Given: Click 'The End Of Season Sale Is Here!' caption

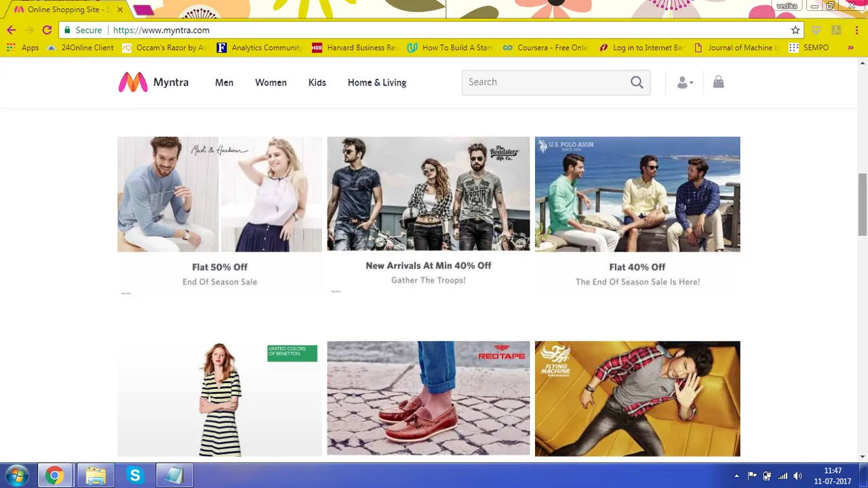Looking at the screenshot, I should point(637,282).
